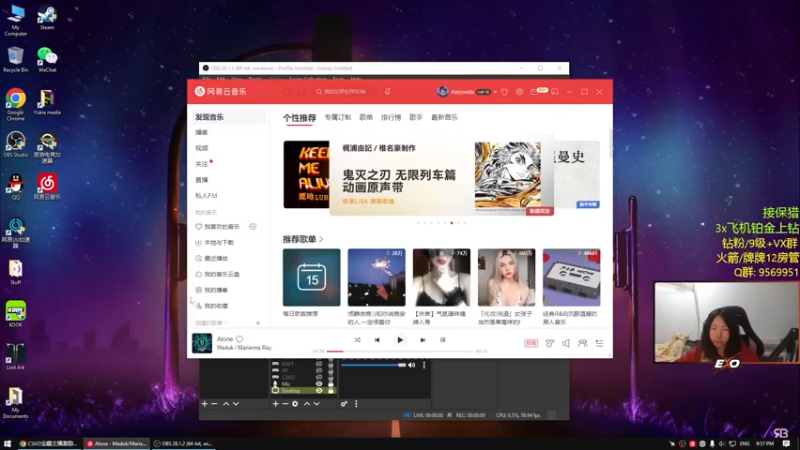Open the 每日歌曲推荐 calendar playlist thumbnail

pos(312,278)
